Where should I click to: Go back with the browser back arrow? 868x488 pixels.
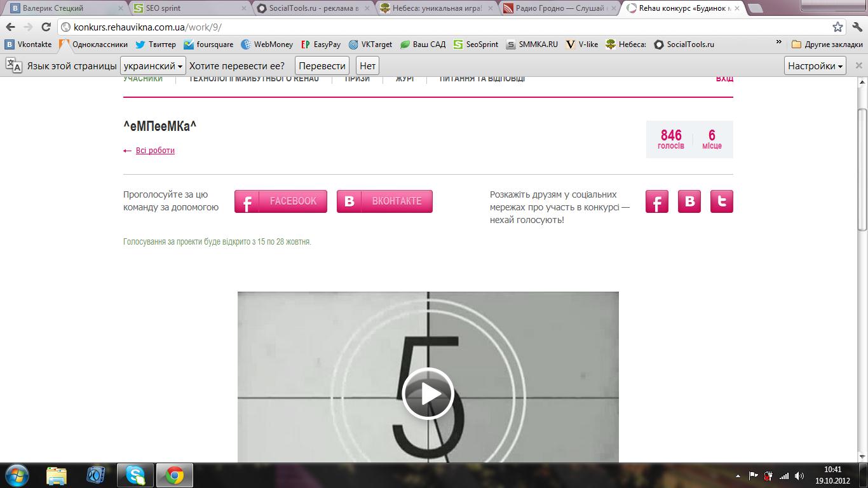tap(10, 27)
